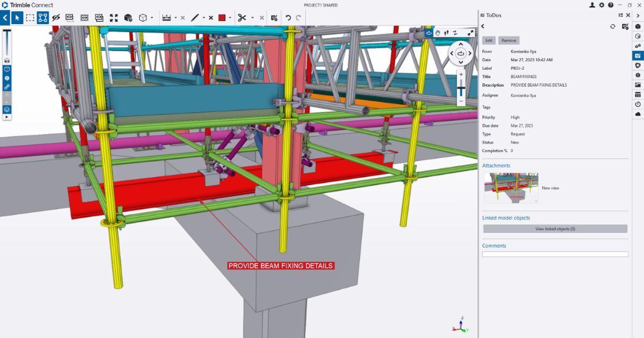Click the Remove button
The height and width of the screenshot is (338, 644).
[509, 40]
